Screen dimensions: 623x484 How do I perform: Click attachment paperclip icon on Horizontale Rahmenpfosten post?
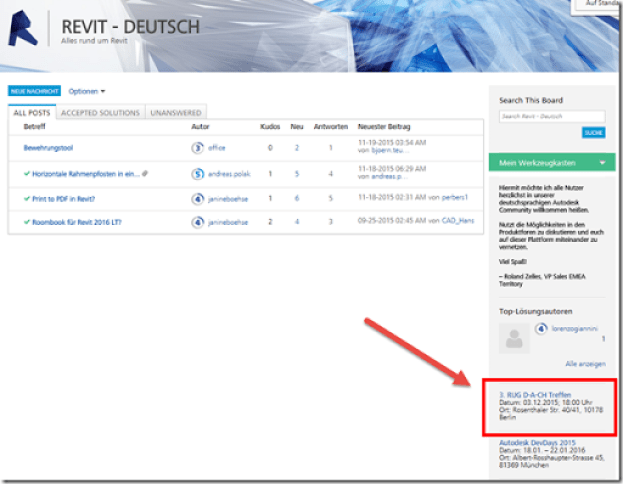coord(145,173)
